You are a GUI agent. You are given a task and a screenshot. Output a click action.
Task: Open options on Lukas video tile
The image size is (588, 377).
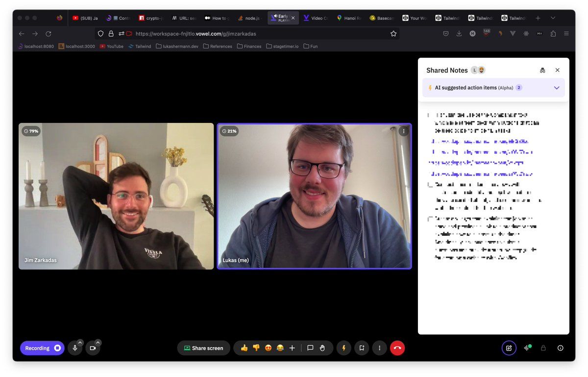tap(403, 131)
